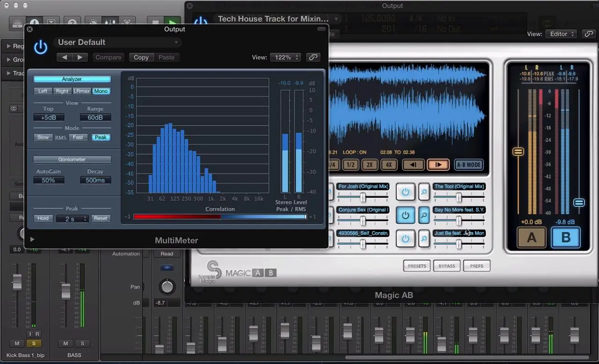This screenshot has width=599, height=364.
Task: Click power icon beside Just Be track
Action: click(x=405, y=239)
